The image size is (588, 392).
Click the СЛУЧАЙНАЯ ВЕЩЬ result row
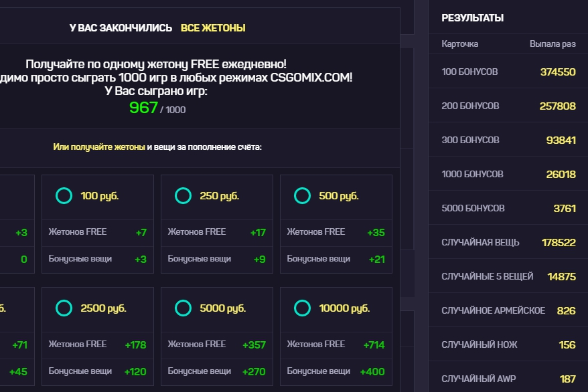508,242
